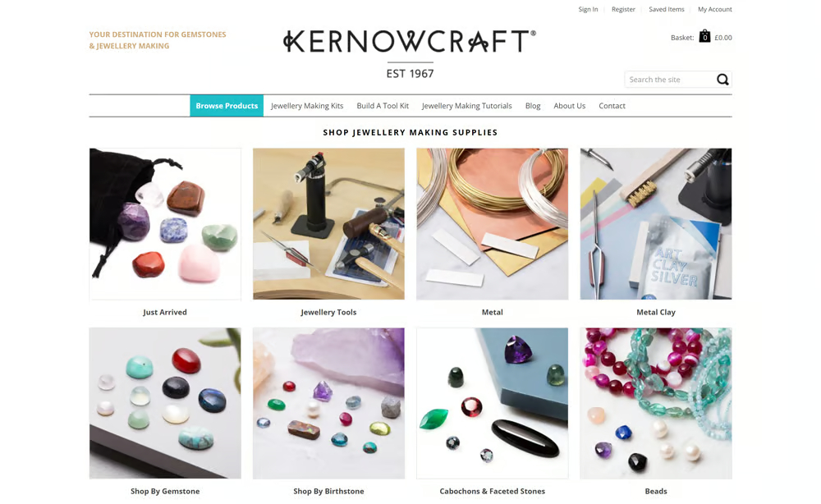Screen dimensions: 821x504
Task: Open the Saved Items link
Action: [x=667, y=9]
